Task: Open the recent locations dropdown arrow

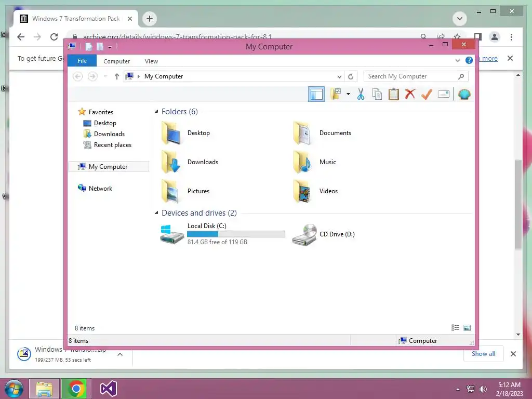Action: [105, 76]
